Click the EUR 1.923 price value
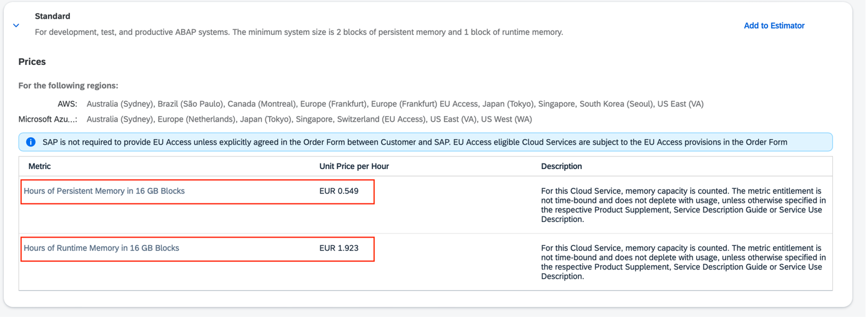Screen dimensions: 868x320 click(339, 248)
